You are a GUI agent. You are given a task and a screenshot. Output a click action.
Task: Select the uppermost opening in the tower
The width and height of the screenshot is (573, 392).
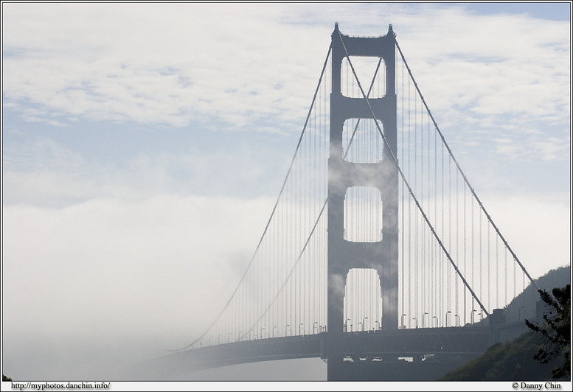(363, 77)
